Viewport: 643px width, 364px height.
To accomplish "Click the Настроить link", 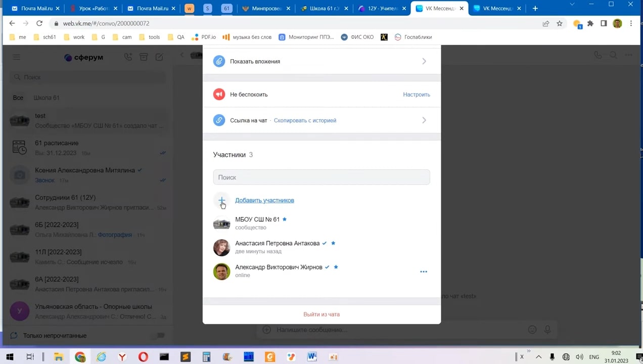I will (417, 95).
